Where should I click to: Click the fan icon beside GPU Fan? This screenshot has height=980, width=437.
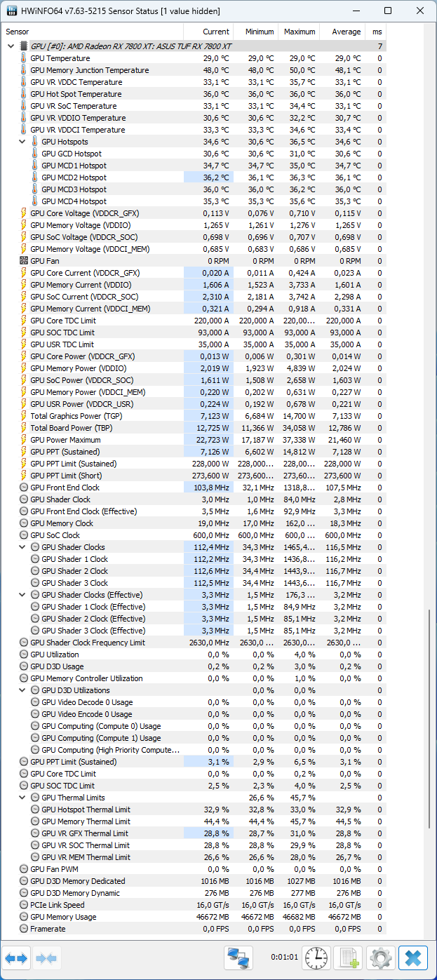(x=24, y=261)
